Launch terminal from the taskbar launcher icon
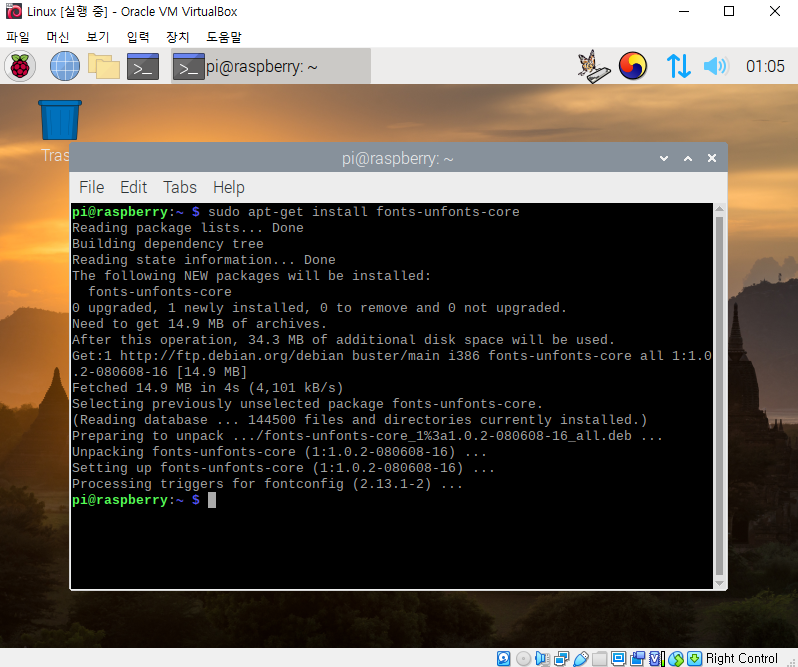798x667 pixels. tap(142, 66)
